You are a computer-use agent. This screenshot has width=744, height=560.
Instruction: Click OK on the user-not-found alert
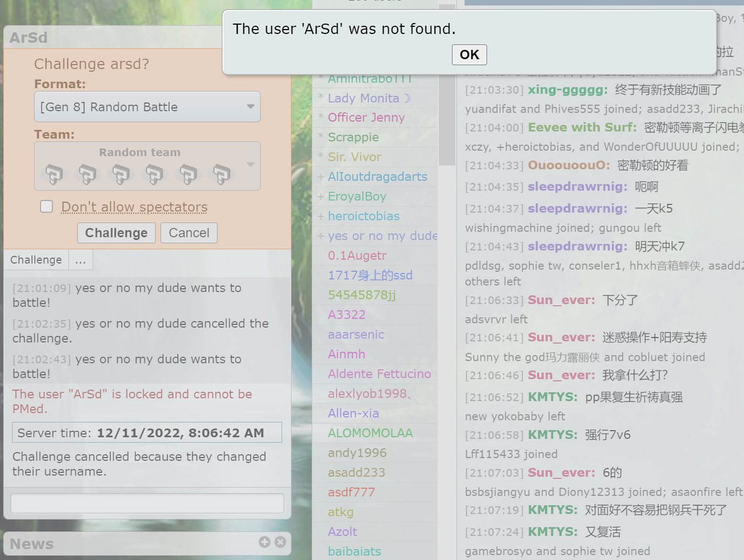click(469, 54)
